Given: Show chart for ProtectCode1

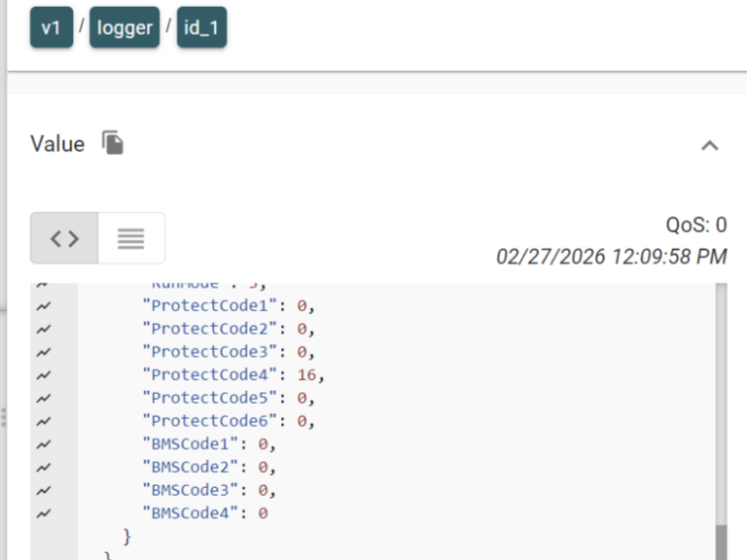Looking at the screenshot, I should 44,306.
